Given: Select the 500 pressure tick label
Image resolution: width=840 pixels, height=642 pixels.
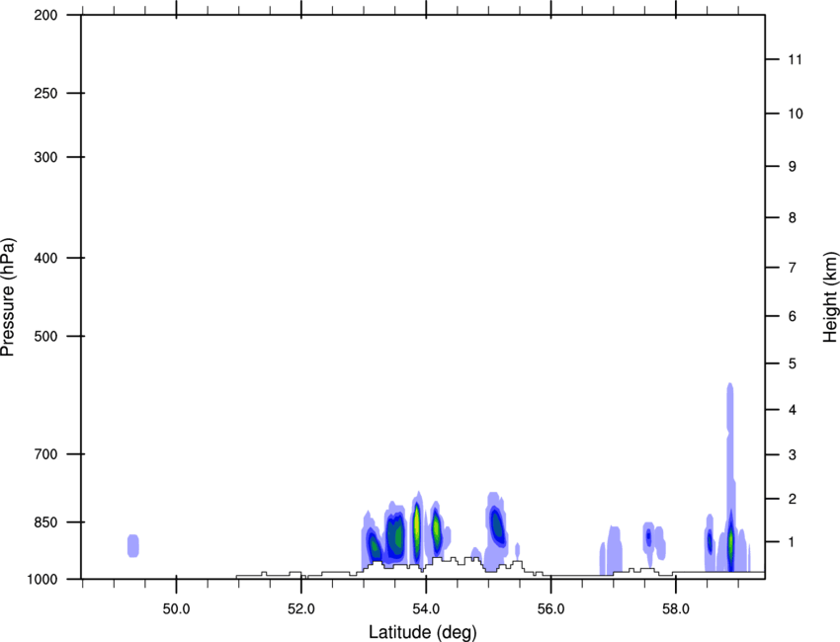Looking at the screenshot, I should (45, 336).
